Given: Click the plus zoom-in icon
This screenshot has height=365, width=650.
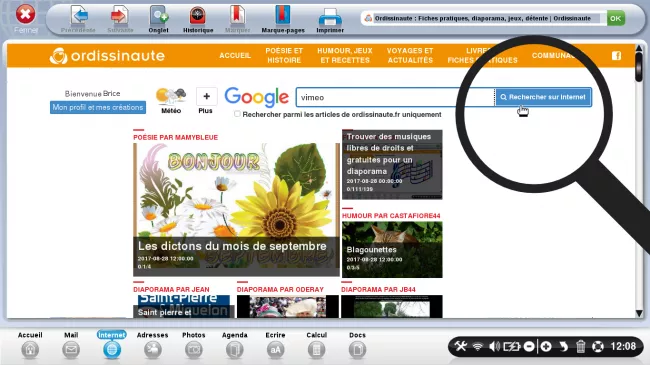Looking at the screenshot, I should tap(546, 346).
